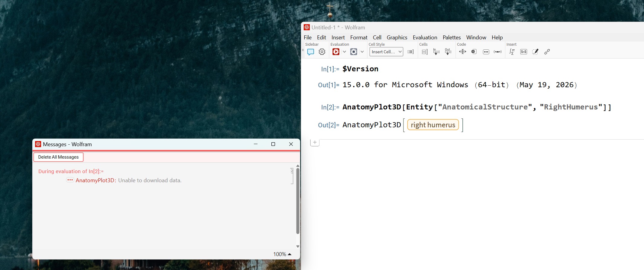The image size is (644, 270).
Task: Open the Cell menu
Action: 377,38
